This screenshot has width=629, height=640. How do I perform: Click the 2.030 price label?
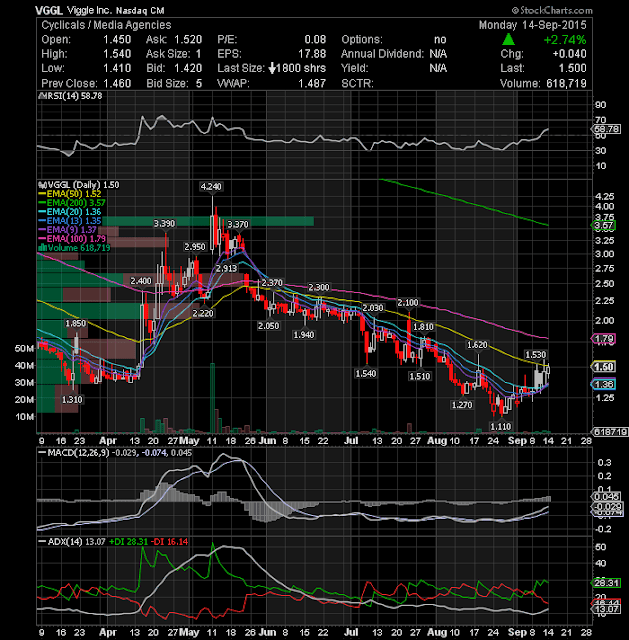point(373,308)
